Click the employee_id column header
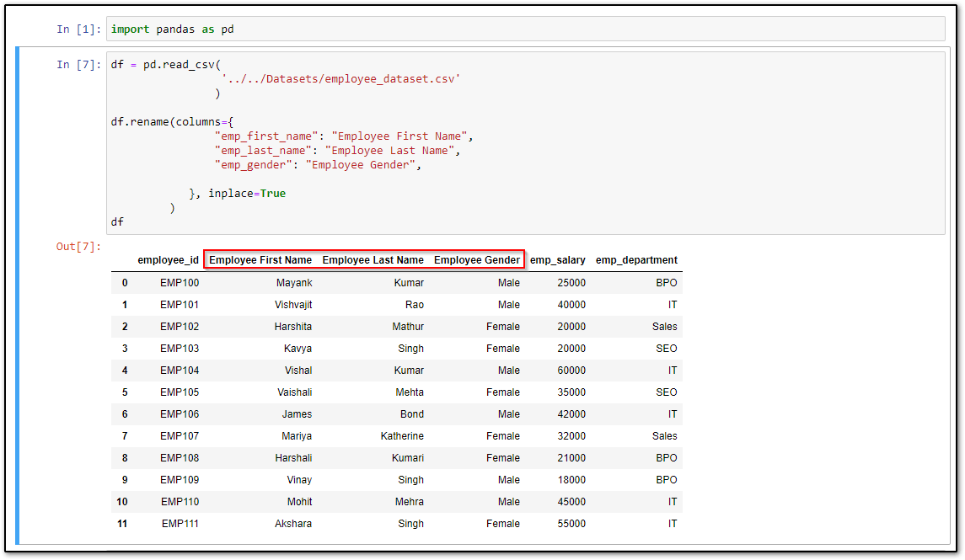This screenshot has width=965, height=560. [x=168, y=259]
